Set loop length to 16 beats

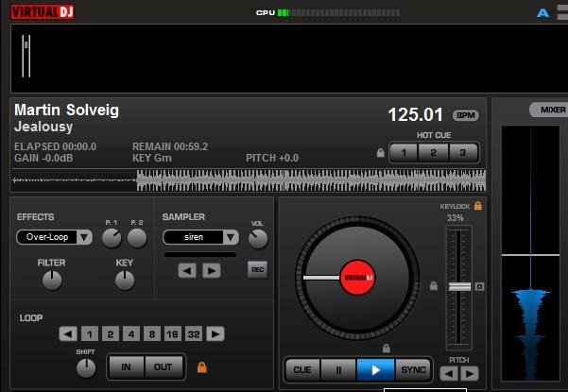click(x=171, y=333)
